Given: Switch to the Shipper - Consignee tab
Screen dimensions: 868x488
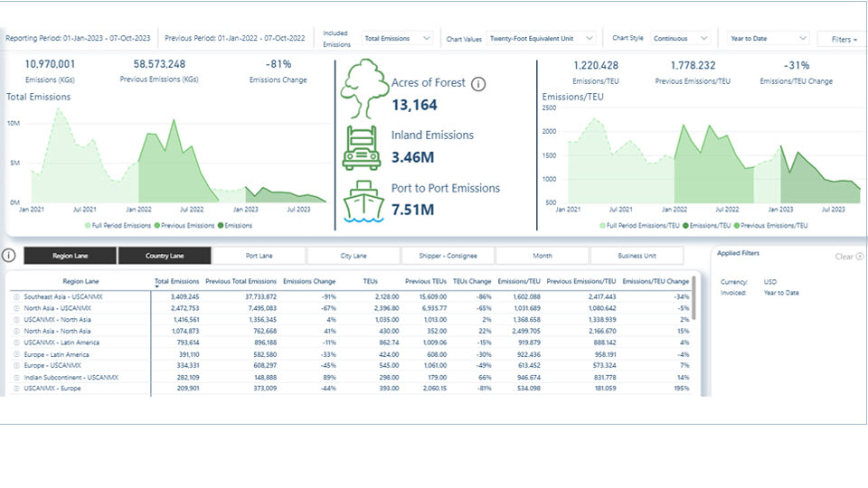Looking at the screenshot, I should click(448, 256).
